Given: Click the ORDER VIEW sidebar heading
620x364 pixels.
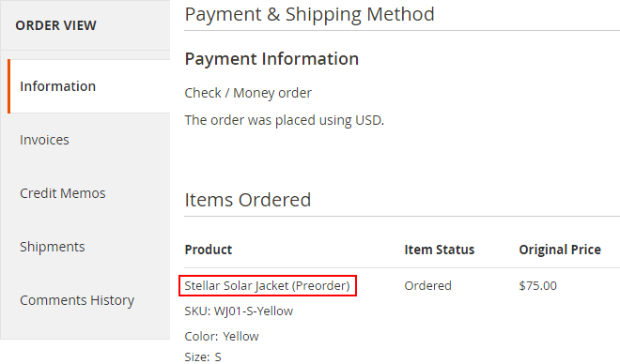Looking at the screenshot, I should [55, 25].
